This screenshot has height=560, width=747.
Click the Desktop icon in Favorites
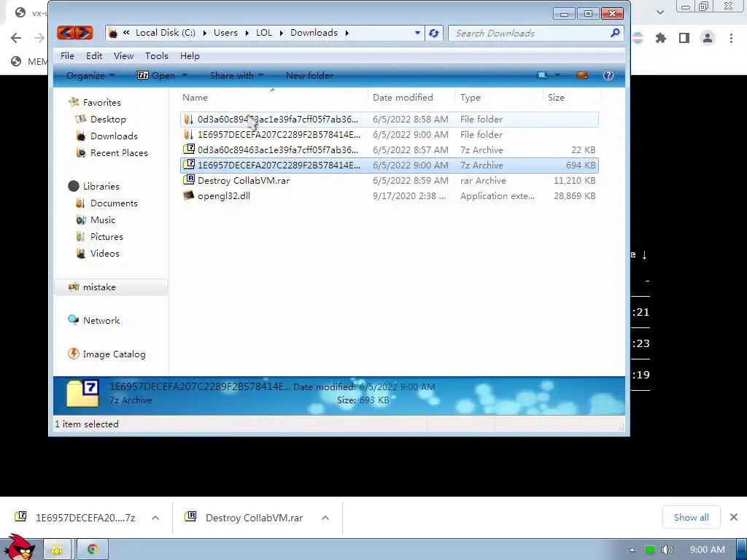click(x=80, y=119)
